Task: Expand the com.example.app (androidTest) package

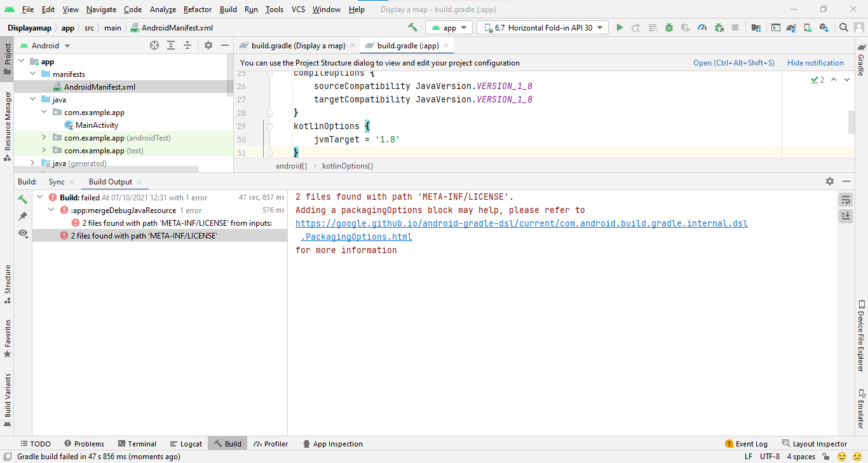Action: [44, 138]
